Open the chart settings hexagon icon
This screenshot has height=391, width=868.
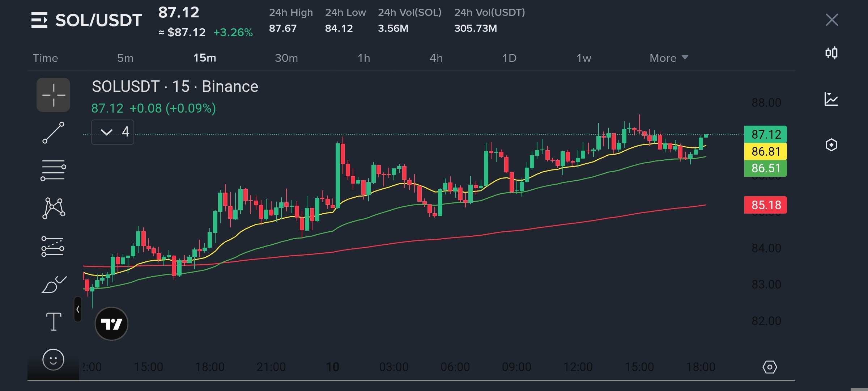(831, 145)
